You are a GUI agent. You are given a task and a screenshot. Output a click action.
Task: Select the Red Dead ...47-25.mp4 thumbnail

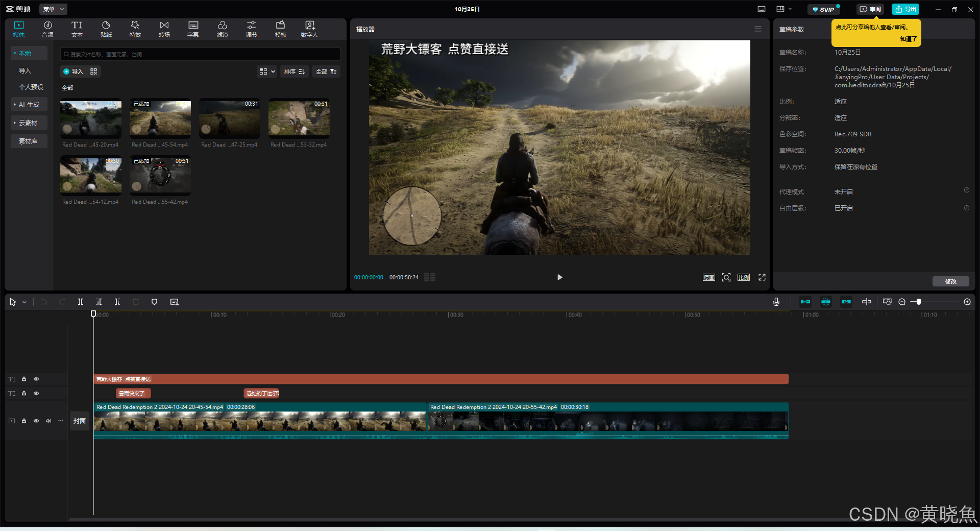pyautogui.click(x=230, y=118)
